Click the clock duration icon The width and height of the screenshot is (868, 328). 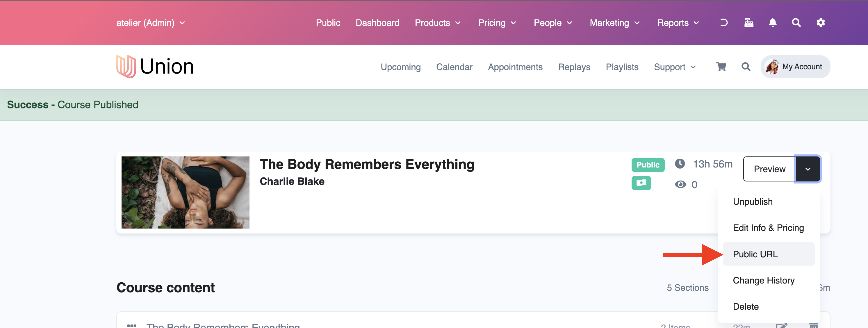click(x=680, y=164)
